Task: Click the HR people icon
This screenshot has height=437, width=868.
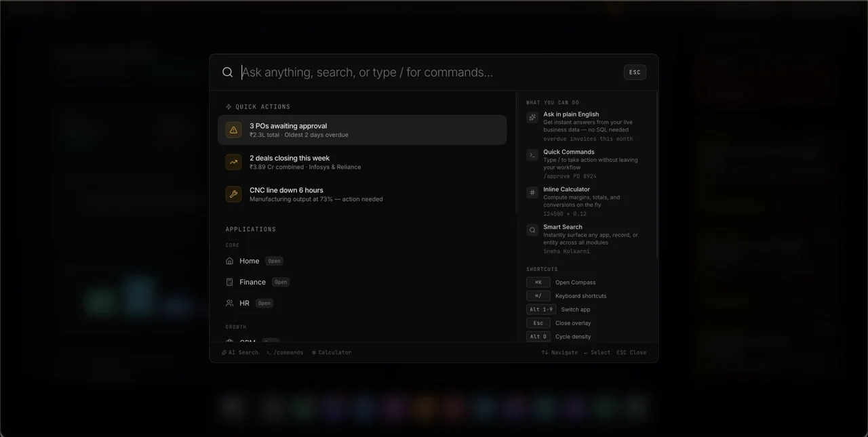Action: [230, 303]
